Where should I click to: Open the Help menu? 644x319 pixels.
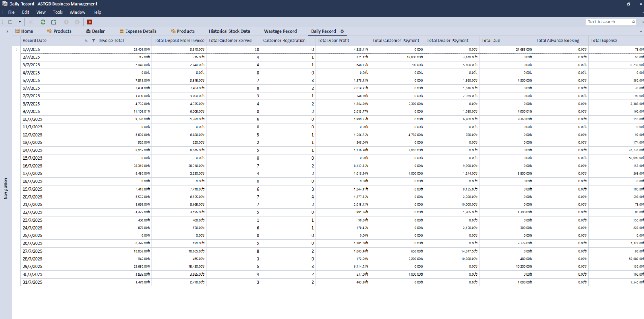pos(97,12)
